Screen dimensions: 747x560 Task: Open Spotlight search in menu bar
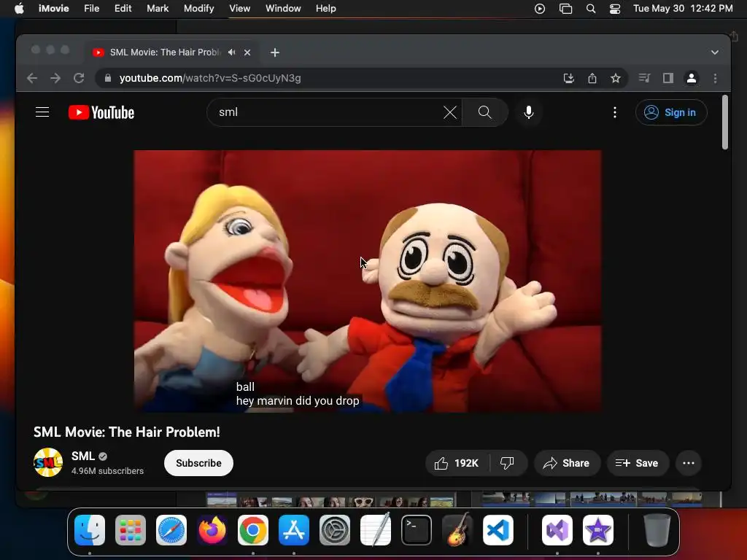point(591,9)
